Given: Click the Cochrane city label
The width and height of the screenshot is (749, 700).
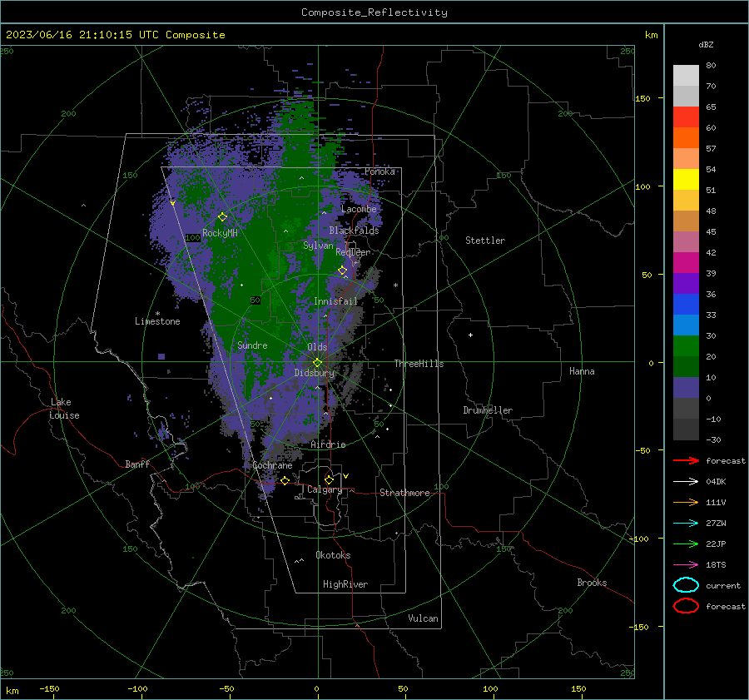Looking at the screenshot, I should point(272,465).
